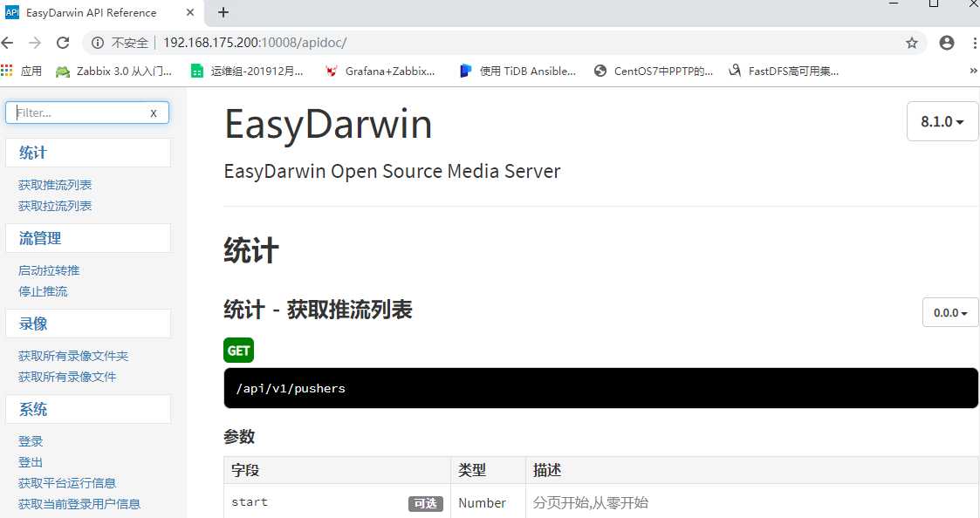Click the 可选 optional label badge
The width and height of the screenshot is (980, 518).
(426, 504)
